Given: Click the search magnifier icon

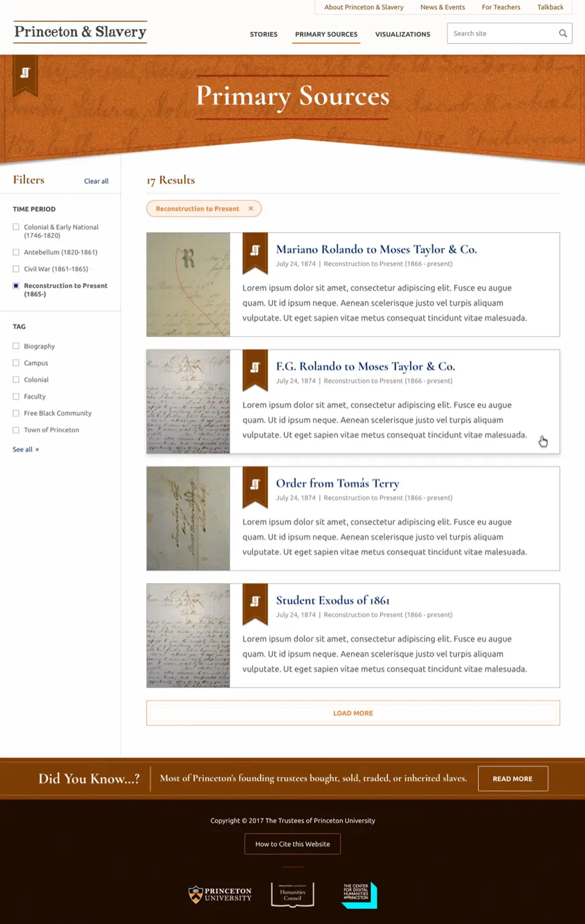Looking at the screenshot, I should pyautogui.click(x=562, y=33).
